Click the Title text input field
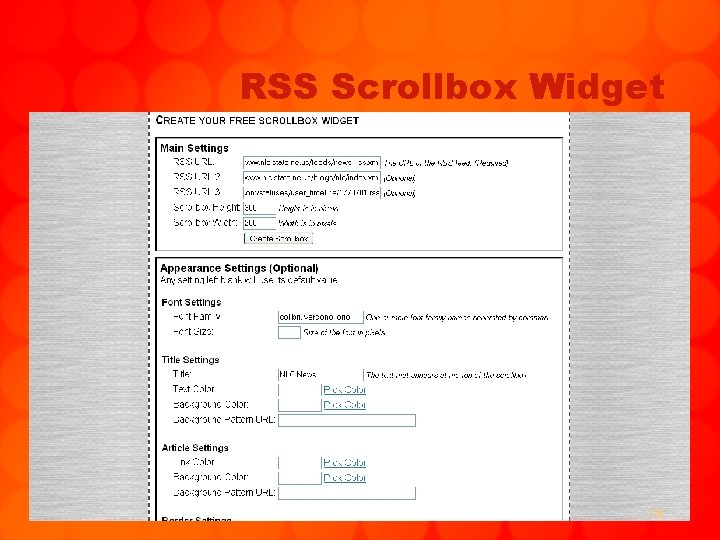The image size is (720, 540). pos(321,375)
